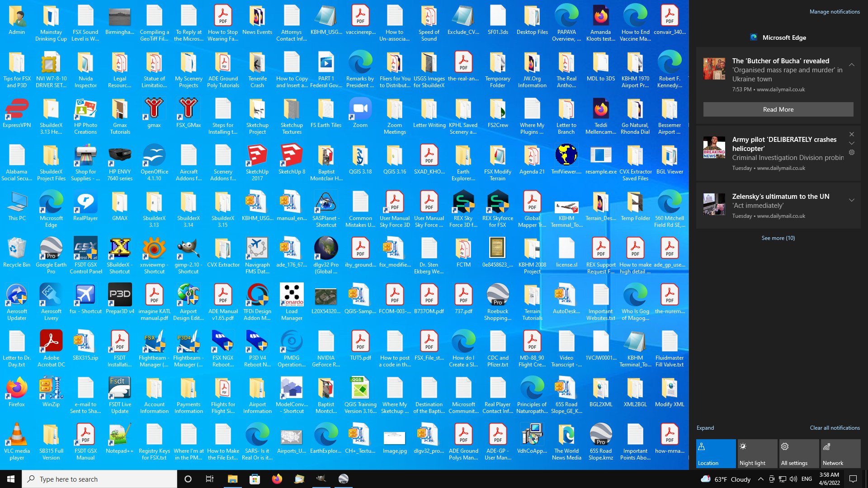Image resolution: width=868 pixels, height=488 pixels.
Task: Open the FSDT GSX Control Panel shortcut
Action: 85,255
